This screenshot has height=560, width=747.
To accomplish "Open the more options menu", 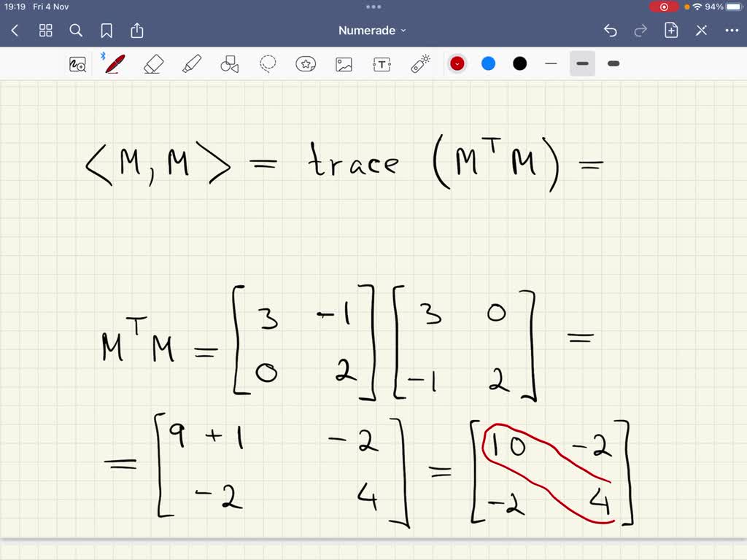I will coord(732,30).
